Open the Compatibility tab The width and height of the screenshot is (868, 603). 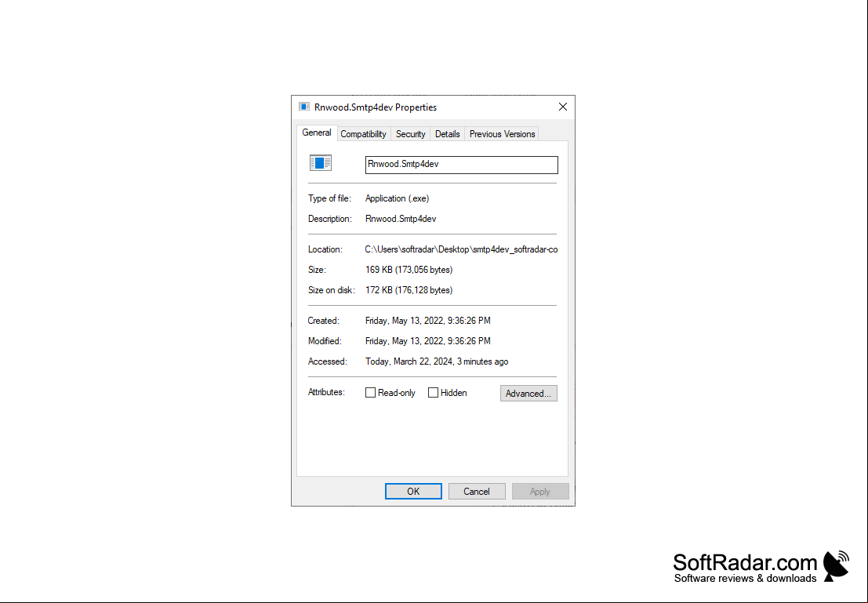(x=363, y=134)
